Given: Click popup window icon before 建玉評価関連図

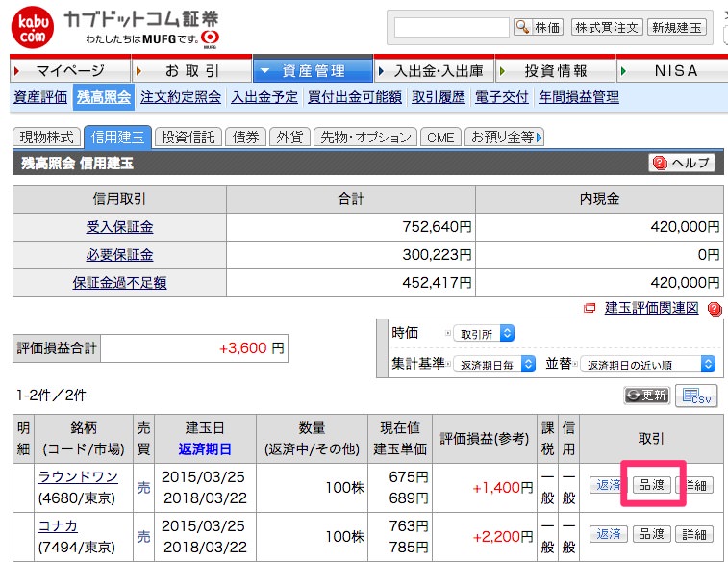Looking at the screenshot, I should [x=590, y=308].
